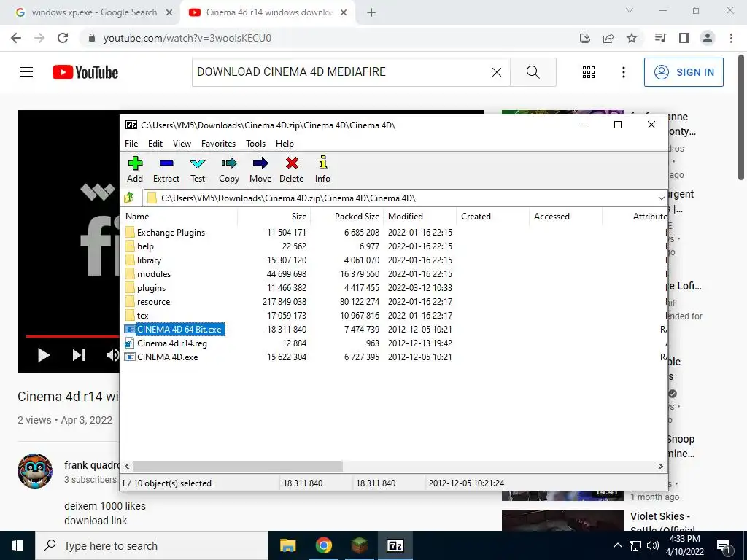Viewport: 747px width, 560px height.
Task: Click the taskbar volume icon
Action: click(x=653, y=545)
